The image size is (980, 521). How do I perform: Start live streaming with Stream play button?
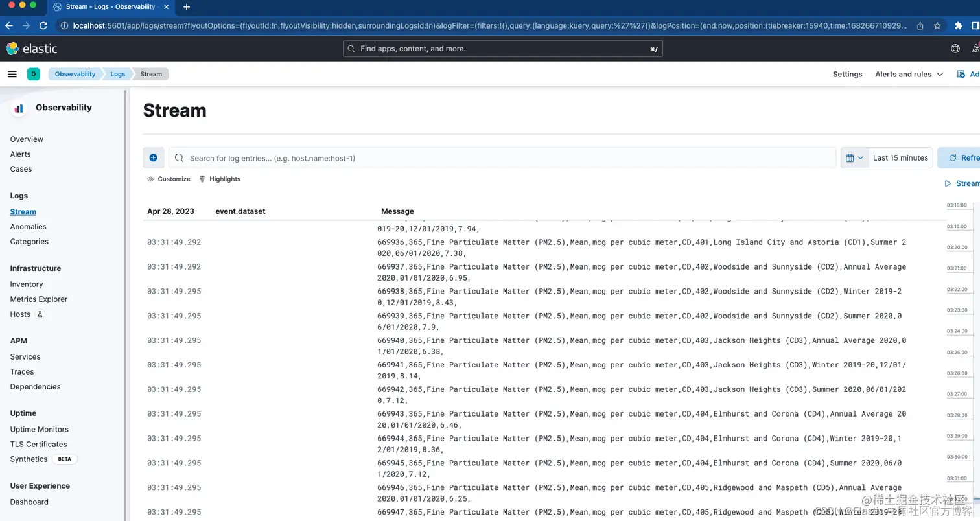click(962, 183)
